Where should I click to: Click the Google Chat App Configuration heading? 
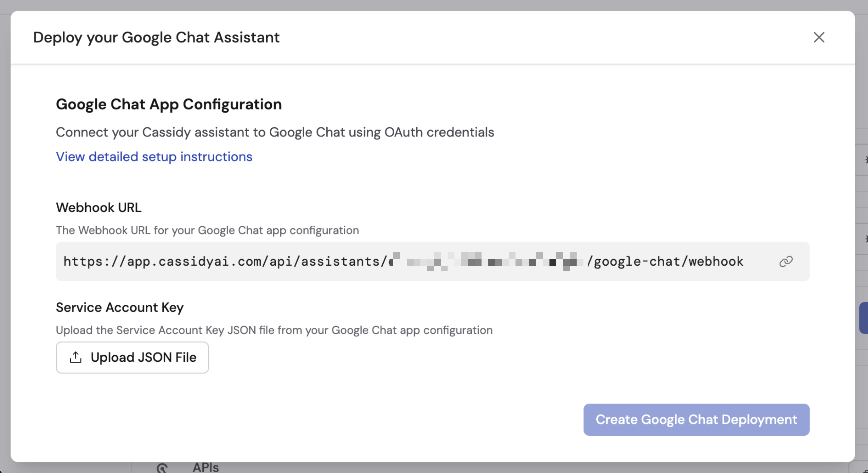(169, 104)
